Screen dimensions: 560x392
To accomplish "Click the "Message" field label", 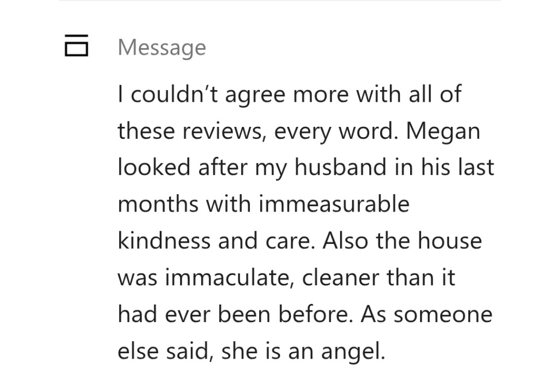I will point(162,48).
